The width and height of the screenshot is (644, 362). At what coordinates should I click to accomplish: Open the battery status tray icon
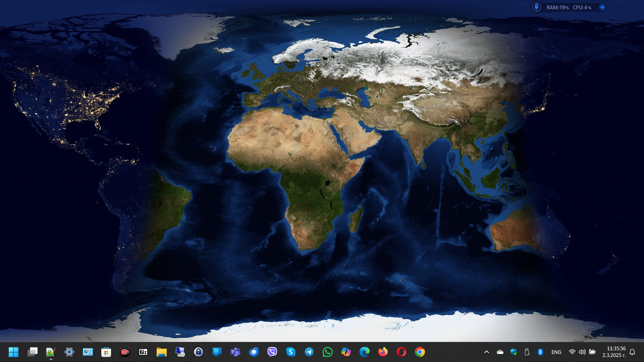(x=592, y=352)
